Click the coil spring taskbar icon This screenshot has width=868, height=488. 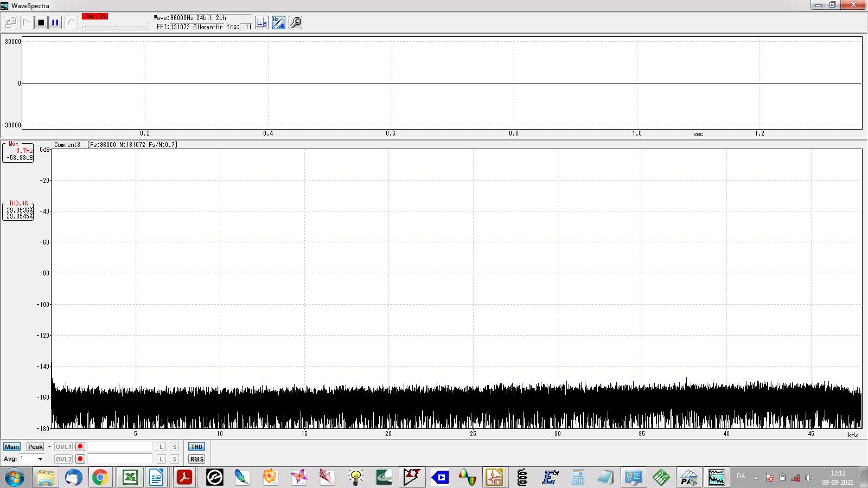[522, 477]
